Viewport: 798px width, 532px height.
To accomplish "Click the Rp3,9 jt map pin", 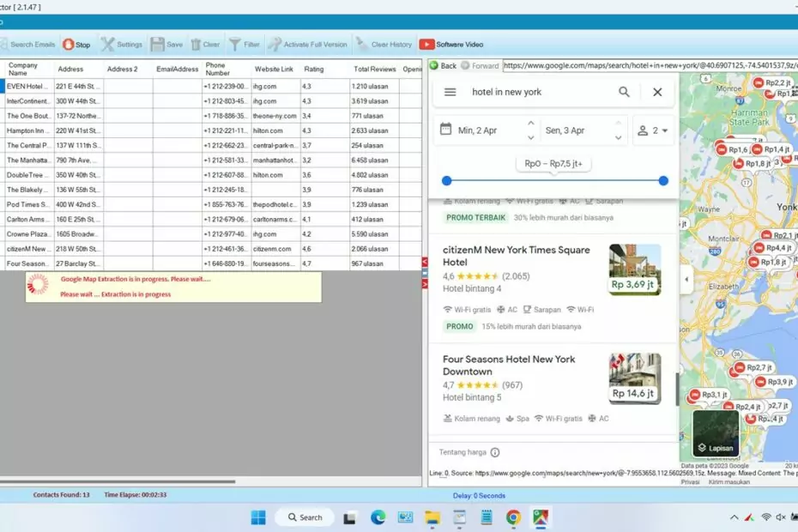I will [x=775, y=382].
